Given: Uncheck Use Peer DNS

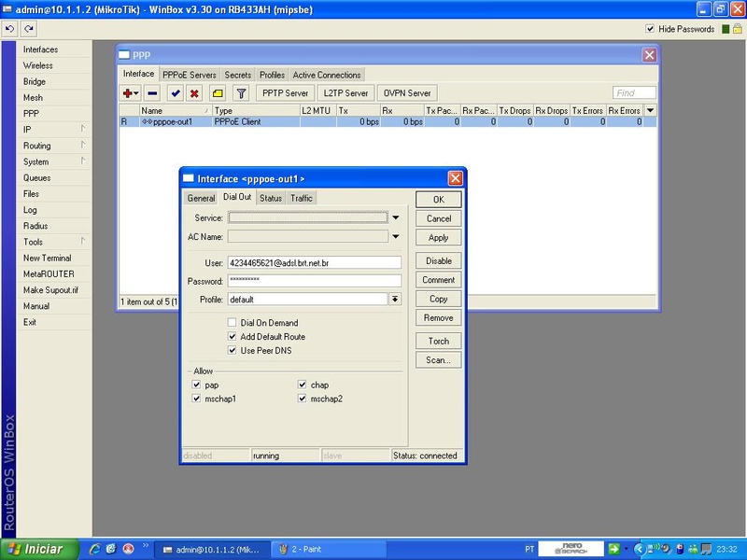Looking at the screenshot, I should coord(232,351).
